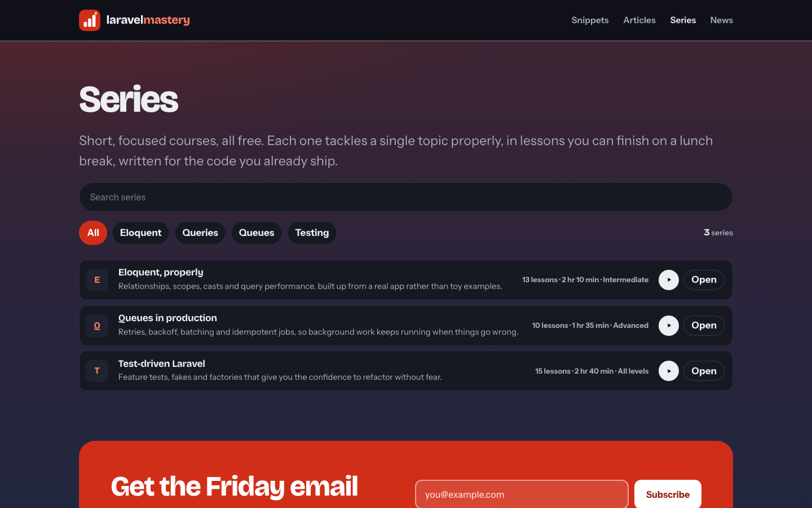Open the Articles nav link

639,20
